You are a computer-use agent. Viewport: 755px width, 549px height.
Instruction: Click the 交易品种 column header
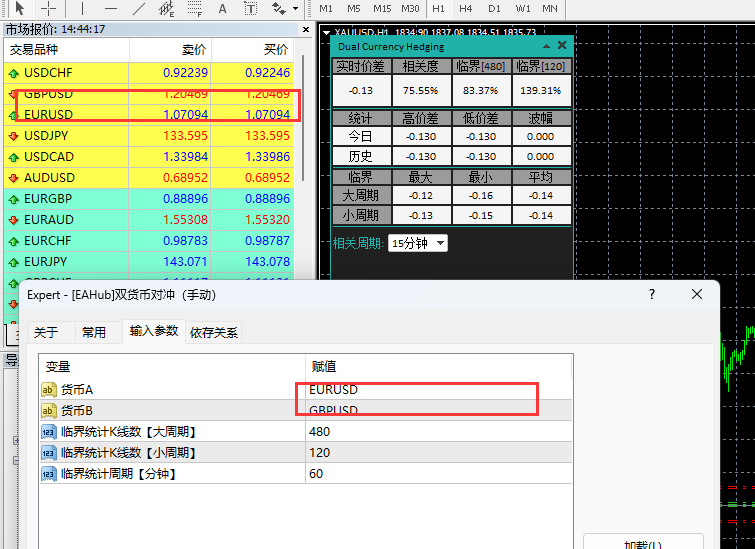click(66, 50)
